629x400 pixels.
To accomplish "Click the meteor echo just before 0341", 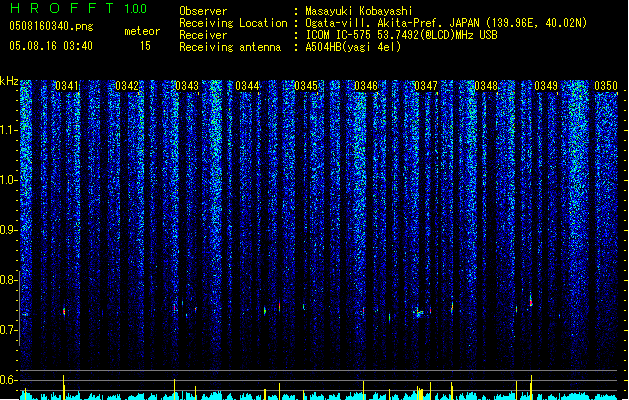I will click(x=64, y=311).
